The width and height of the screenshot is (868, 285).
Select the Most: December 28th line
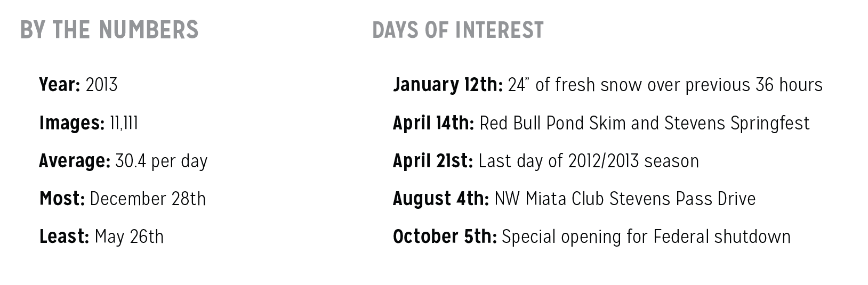[x=123, y=199]
